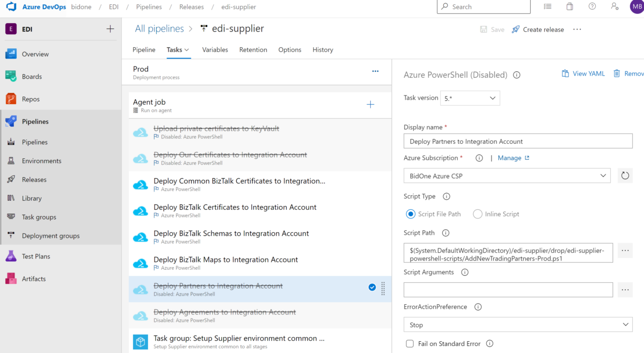Screen dimensions: 644x353
Task: Select Pipelines in the left sidebar
Action: coord(36,121)
